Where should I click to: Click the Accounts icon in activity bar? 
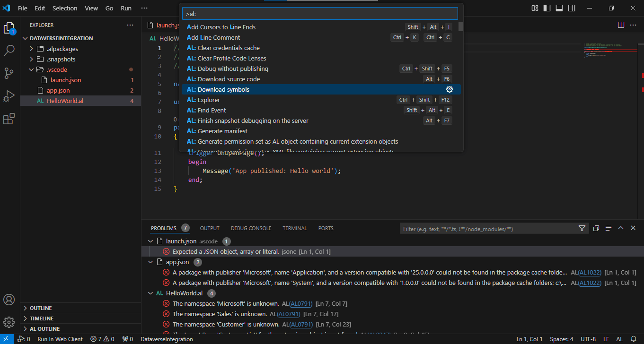tap(9, 300)
